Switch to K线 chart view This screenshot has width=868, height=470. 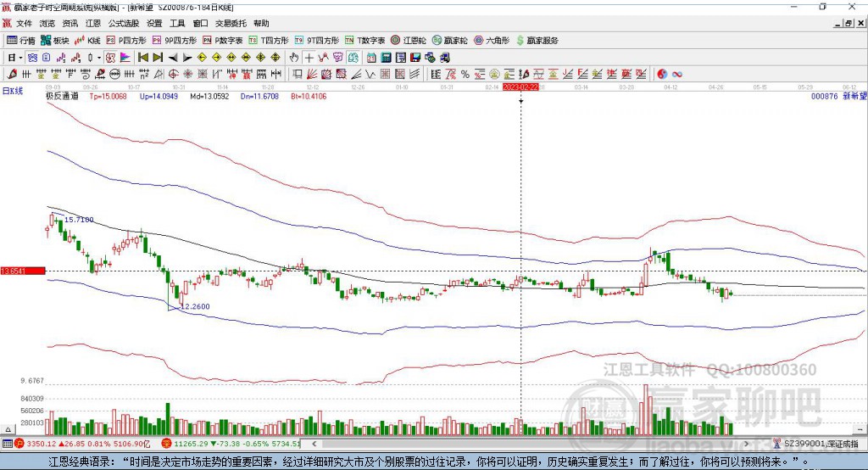(x=88, y=40)
